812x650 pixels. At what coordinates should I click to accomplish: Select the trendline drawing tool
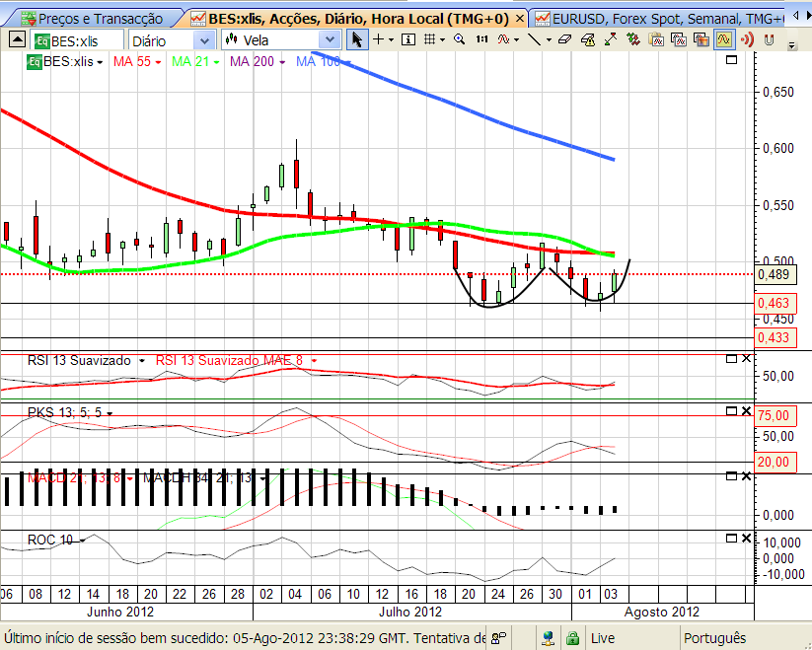pos(535,39)
